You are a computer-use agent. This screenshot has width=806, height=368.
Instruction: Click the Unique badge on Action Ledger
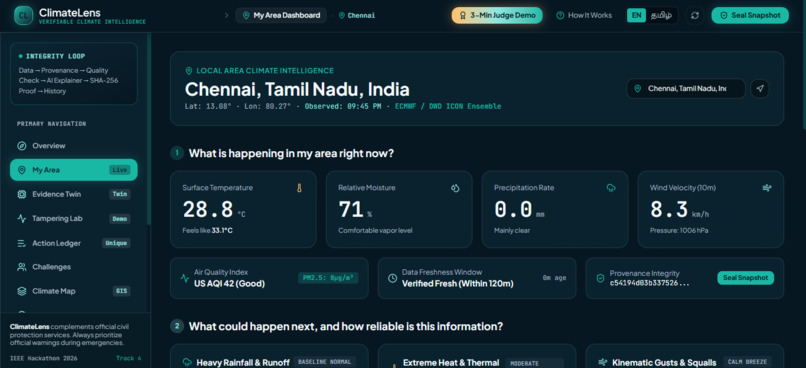pyautogui.click(x=116, y=243)
